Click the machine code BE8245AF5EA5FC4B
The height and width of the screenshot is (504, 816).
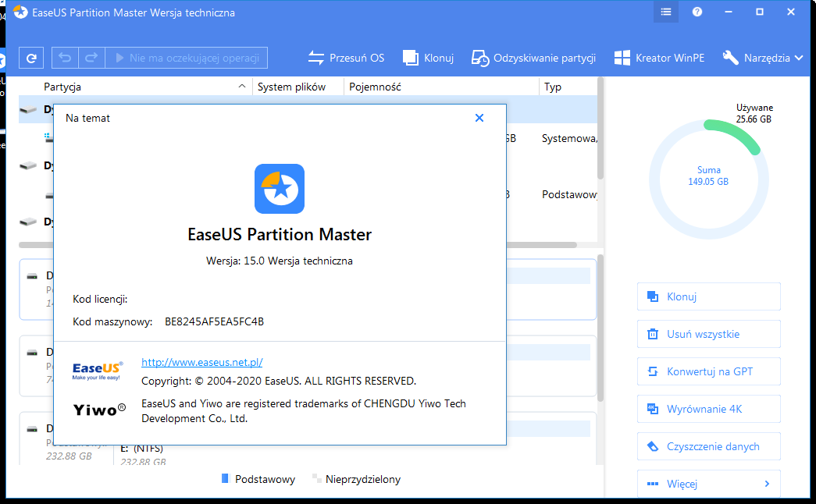[215, 321]
